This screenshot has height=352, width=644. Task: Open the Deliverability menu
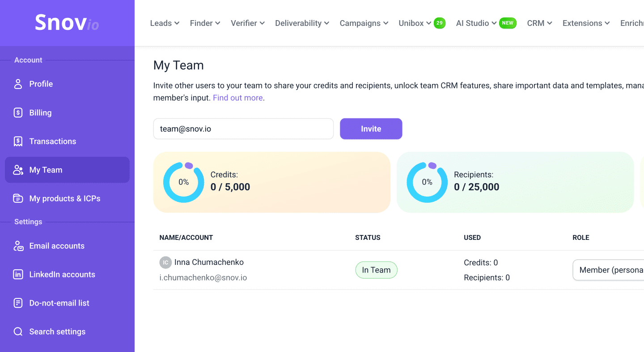[302, 23]
